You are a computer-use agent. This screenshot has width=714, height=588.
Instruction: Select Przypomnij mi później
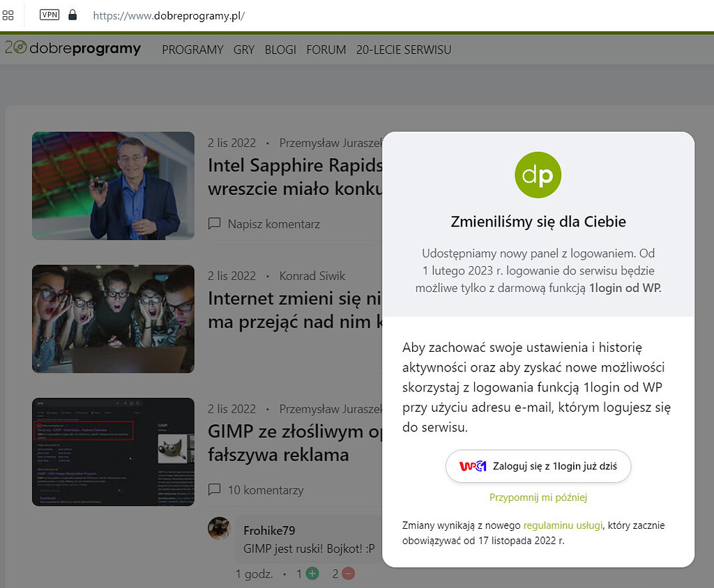[x=538, y=497]
